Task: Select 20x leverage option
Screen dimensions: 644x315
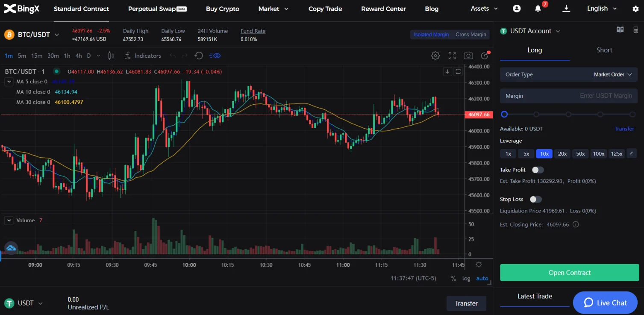Action: coord(562,154)
